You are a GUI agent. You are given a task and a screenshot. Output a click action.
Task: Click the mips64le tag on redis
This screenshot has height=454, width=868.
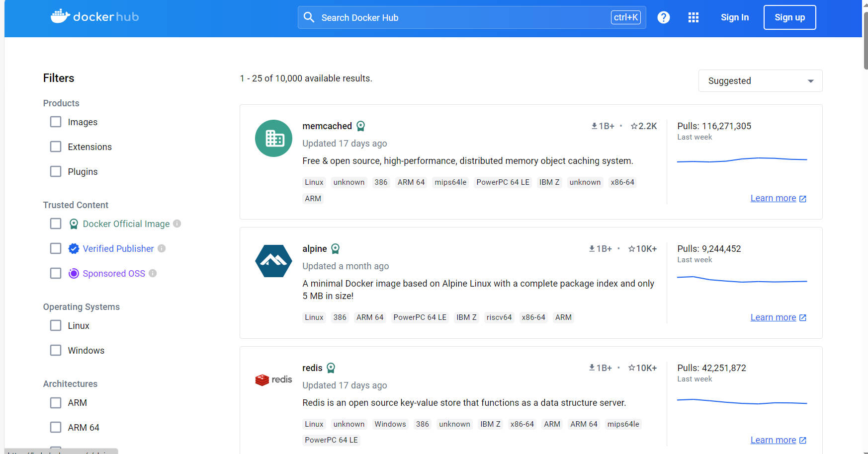pos(623,424)
